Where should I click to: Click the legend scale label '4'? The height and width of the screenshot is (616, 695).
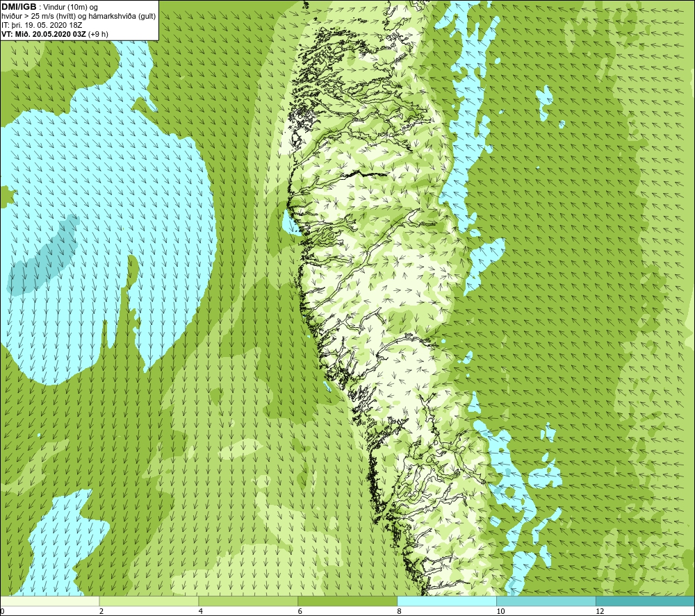(x=201, y=611)
